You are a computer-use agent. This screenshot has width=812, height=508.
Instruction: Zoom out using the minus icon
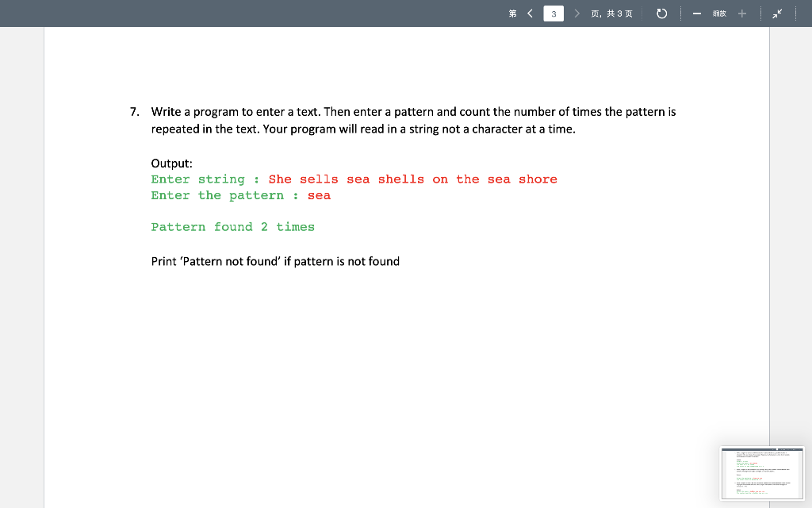(x=696, y=13)
